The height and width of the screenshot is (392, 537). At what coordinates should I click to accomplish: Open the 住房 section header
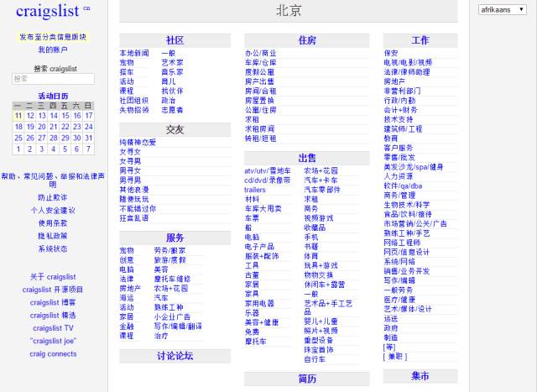(307, 40)
